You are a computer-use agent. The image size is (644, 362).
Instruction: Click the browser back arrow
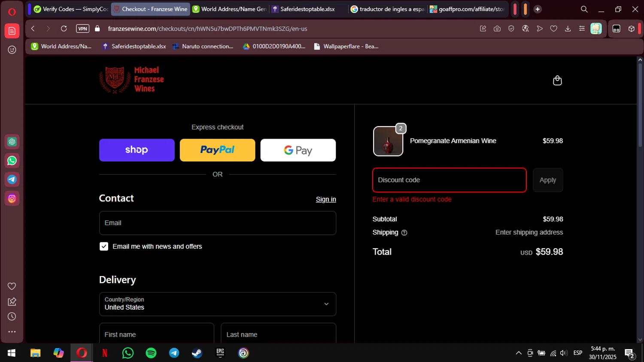pos(33,29)
